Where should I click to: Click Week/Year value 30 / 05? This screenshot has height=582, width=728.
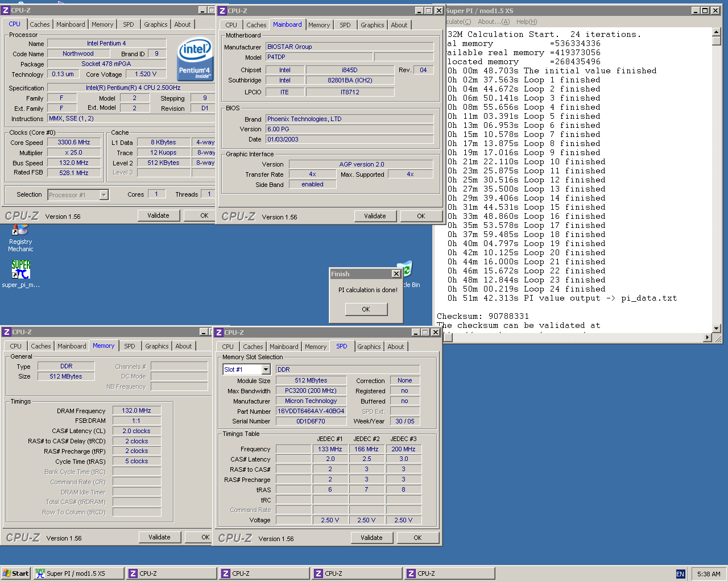point(405,421)
